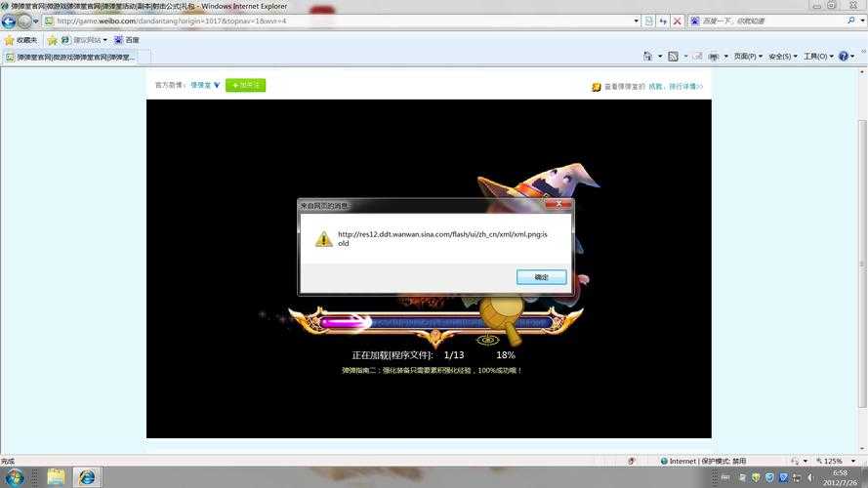
Task: Click the Home icon in command bar
Action: (x=647, y=56)
